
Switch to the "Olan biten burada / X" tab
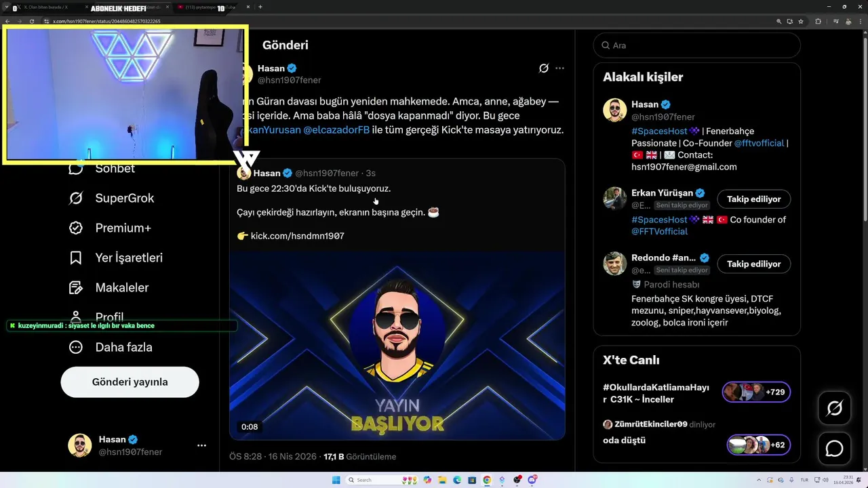coord(51,7)
